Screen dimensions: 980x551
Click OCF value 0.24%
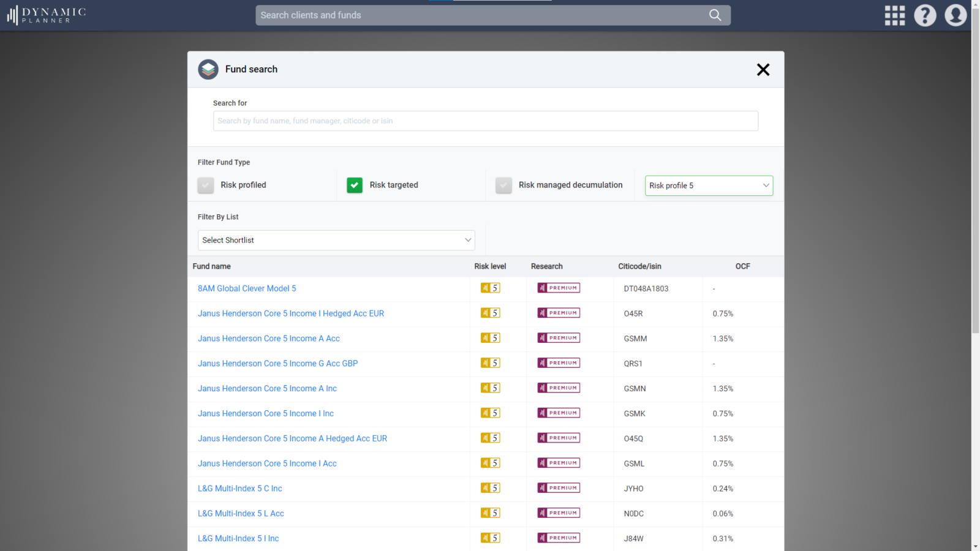(723, 489)
